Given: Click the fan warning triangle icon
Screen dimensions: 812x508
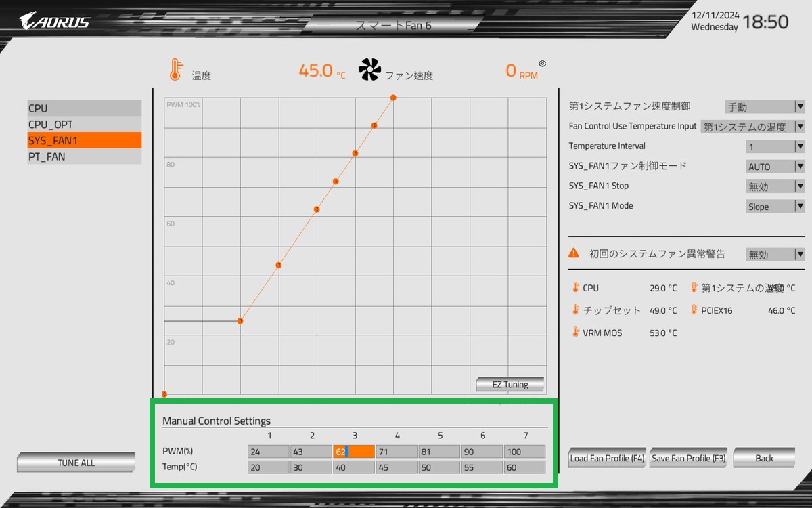Looking at the screenshot, I should click(x=574, y=253).
